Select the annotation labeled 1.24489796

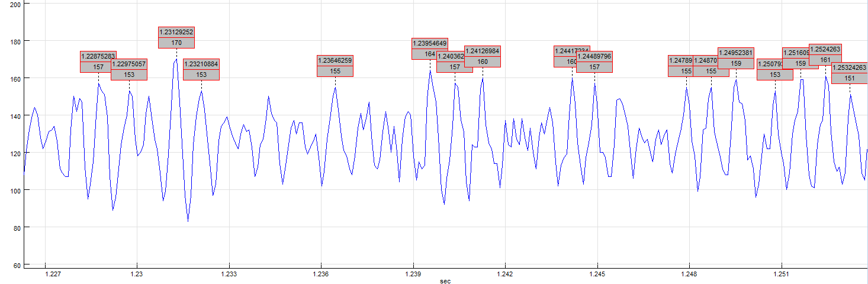click(594, 62)
